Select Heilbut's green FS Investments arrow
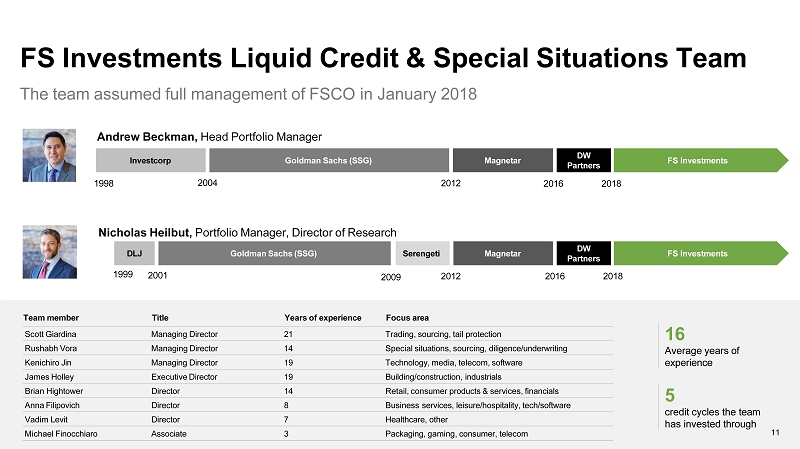 [x=701, y=253]
